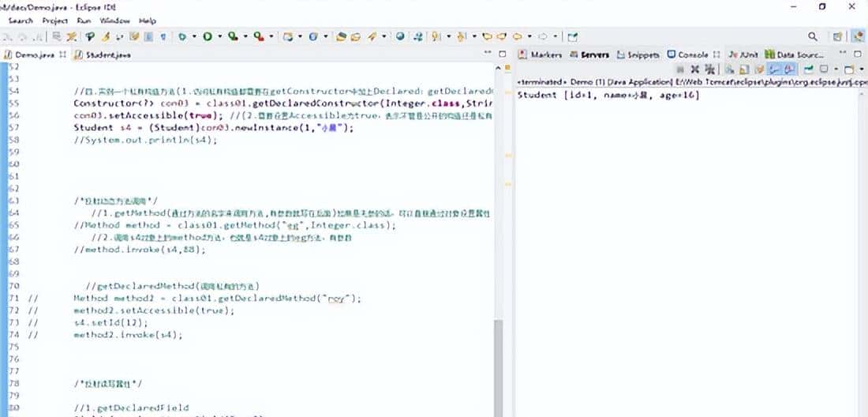
Task: Open the Next Annotation dropdown arrow
Action: point(449,36)
